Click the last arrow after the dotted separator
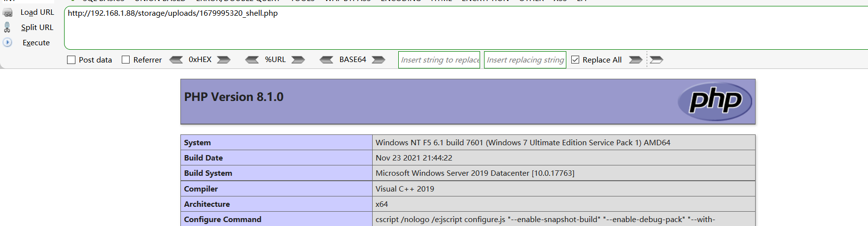 (657, 60)
